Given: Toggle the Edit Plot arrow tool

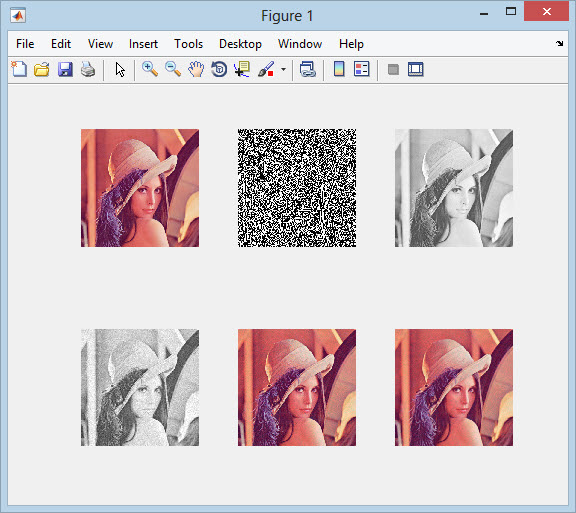Looking at the screenshot, I should [120, 69].
